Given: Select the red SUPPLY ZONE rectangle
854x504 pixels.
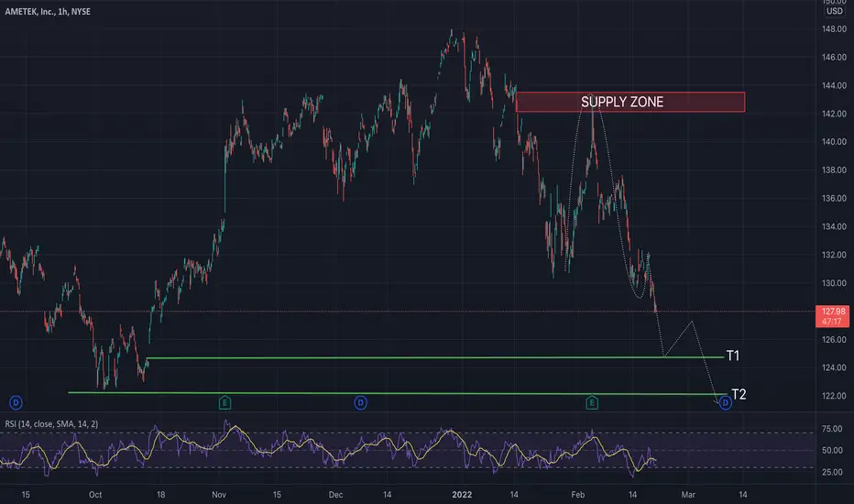Looking at the screenshot, I should (630, 102).
